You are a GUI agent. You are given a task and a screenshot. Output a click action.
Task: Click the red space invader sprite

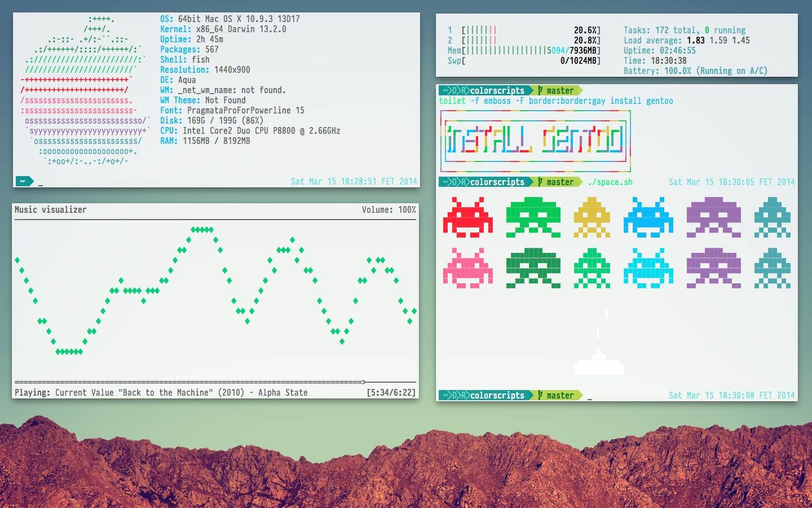pyautogui.click(x=468, y=217)
